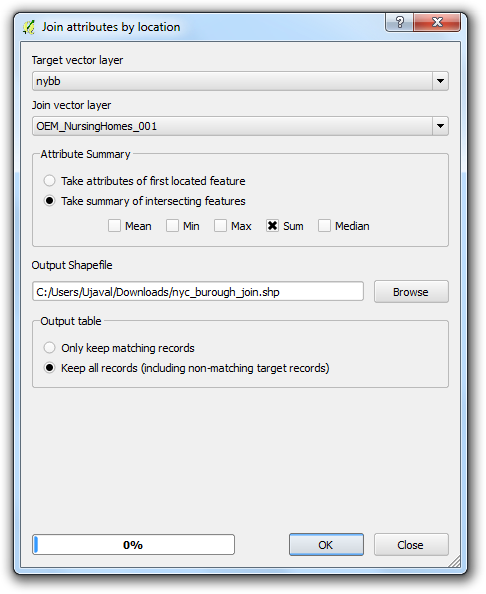Click the Browse button

411,292
